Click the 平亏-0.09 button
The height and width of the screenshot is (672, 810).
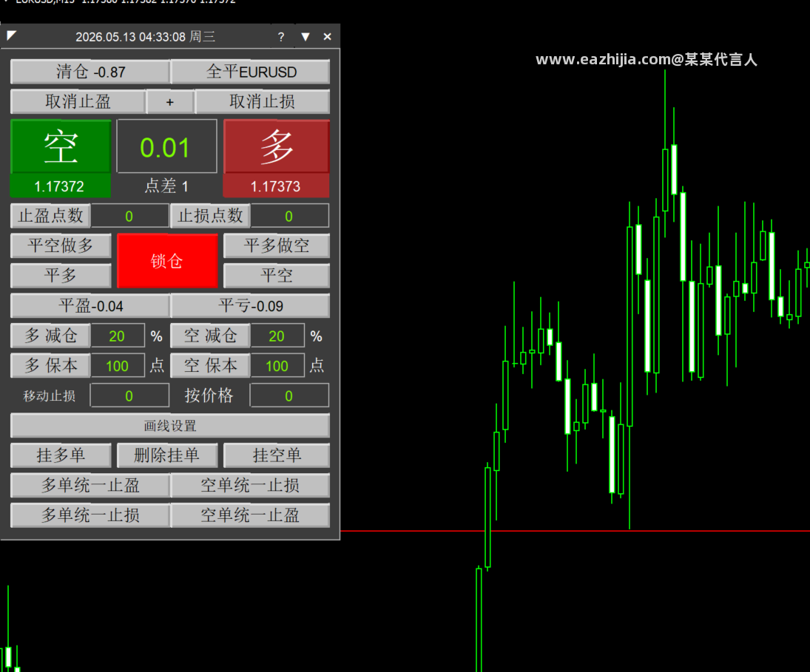click(251, 305)
